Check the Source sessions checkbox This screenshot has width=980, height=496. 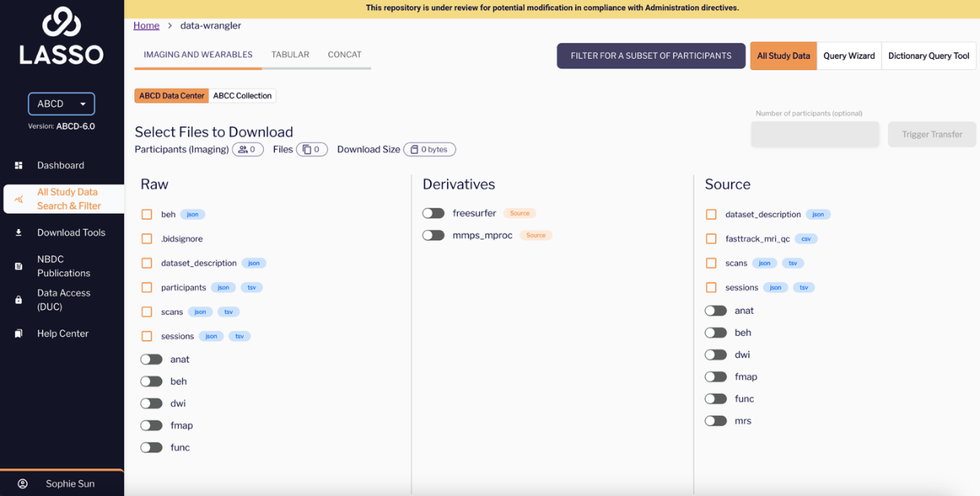[711, 287]
